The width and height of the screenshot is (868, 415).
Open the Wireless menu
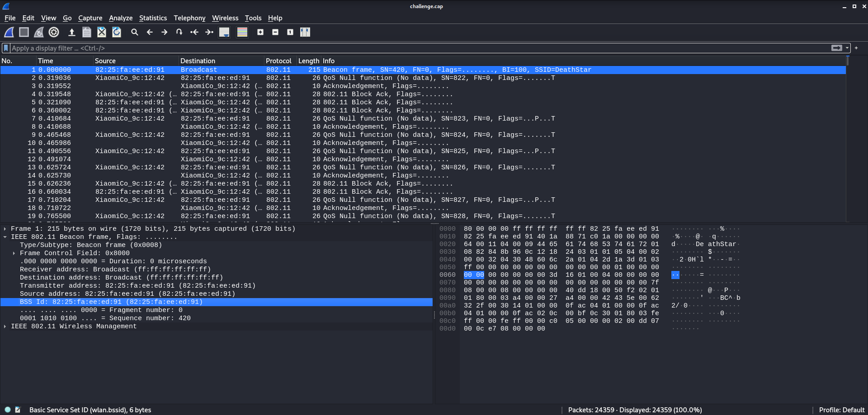pos(225,18)
